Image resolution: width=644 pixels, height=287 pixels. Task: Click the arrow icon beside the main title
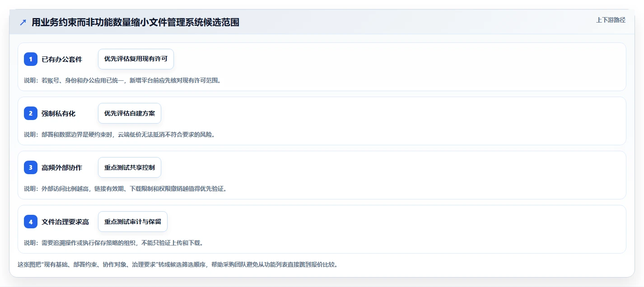coord(23,23)
